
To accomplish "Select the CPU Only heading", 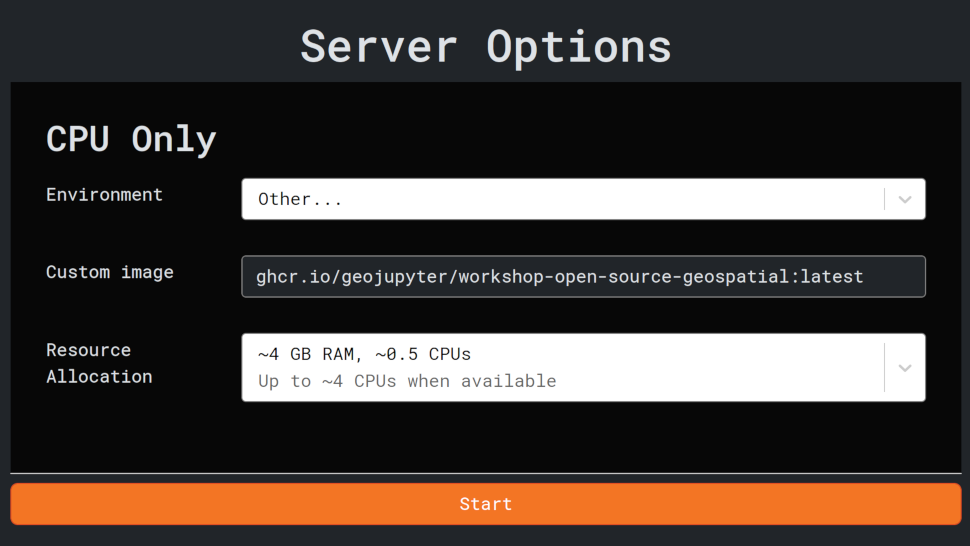I will point(131,139).
